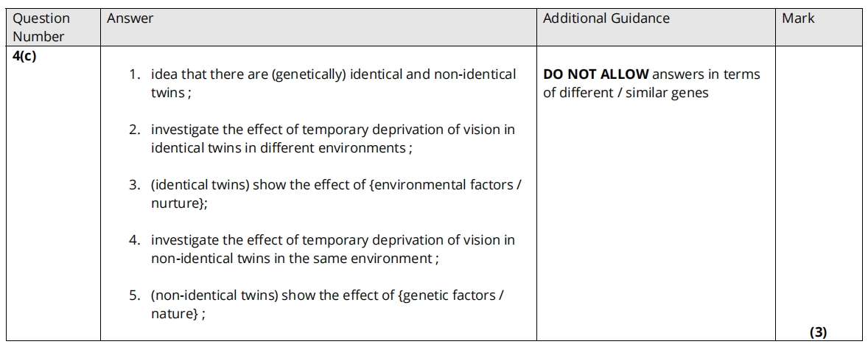The height and width of the screenshot is (347, 868).
Task: Click the bold 'DO NOT ALLOW' text
Action: [x=595, y=74]
